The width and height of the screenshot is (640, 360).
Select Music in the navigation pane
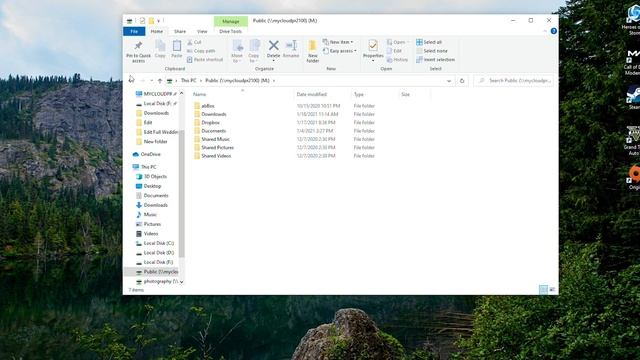tap(146, 215)
